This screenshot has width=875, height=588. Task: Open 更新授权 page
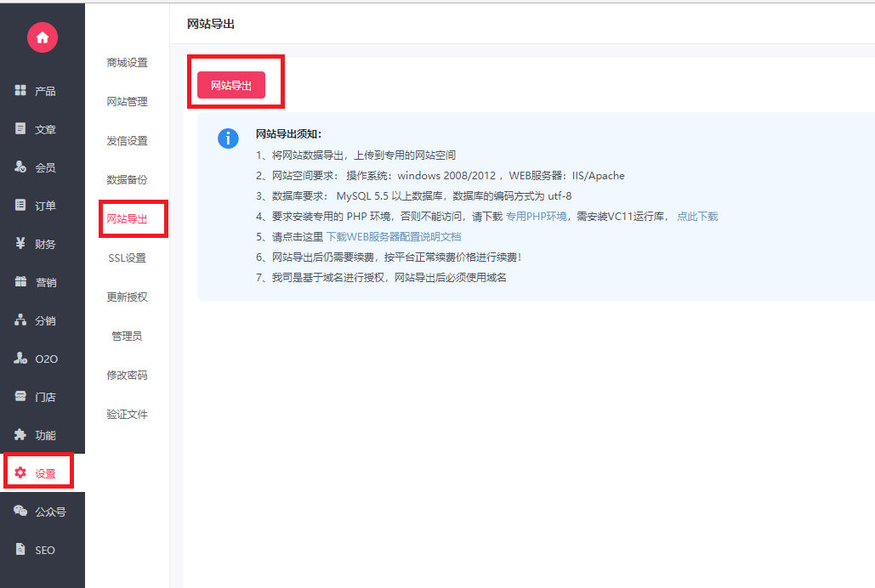click(x=128, y=297)
